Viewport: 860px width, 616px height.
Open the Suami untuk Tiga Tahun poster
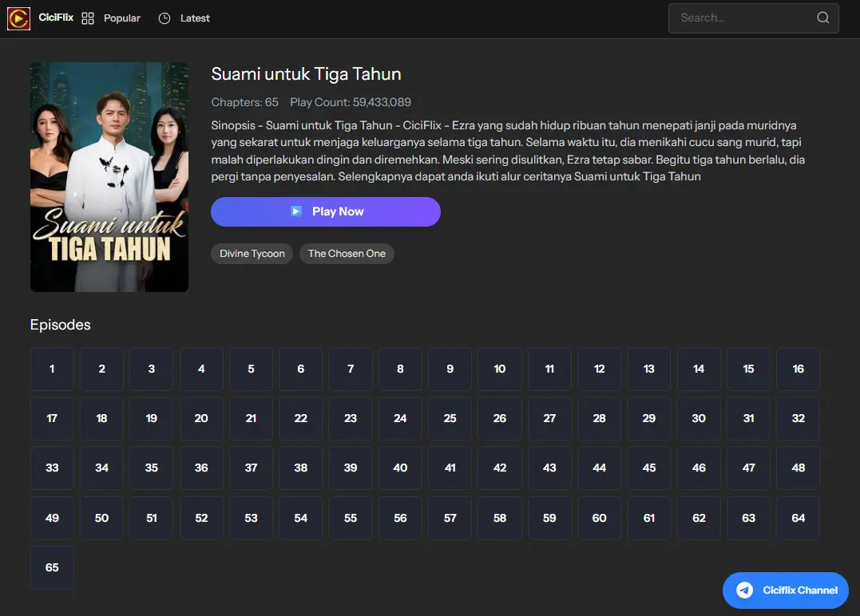click(109, 176)
